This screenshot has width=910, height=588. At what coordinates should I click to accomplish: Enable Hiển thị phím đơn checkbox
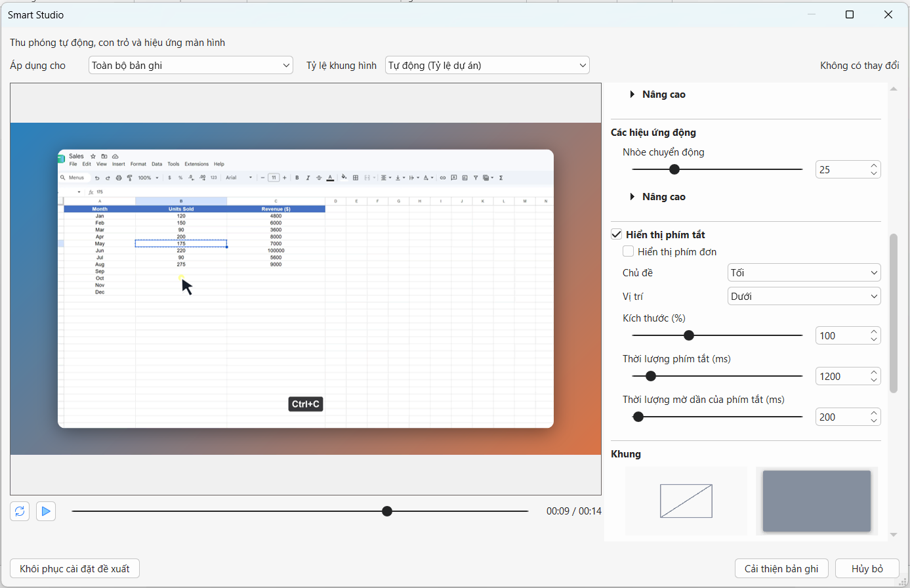[x=629, y=251]
